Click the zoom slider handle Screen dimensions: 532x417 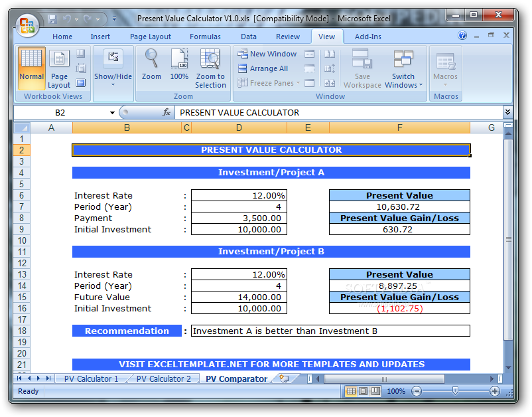pyautogui.click(x=455, y=391)
